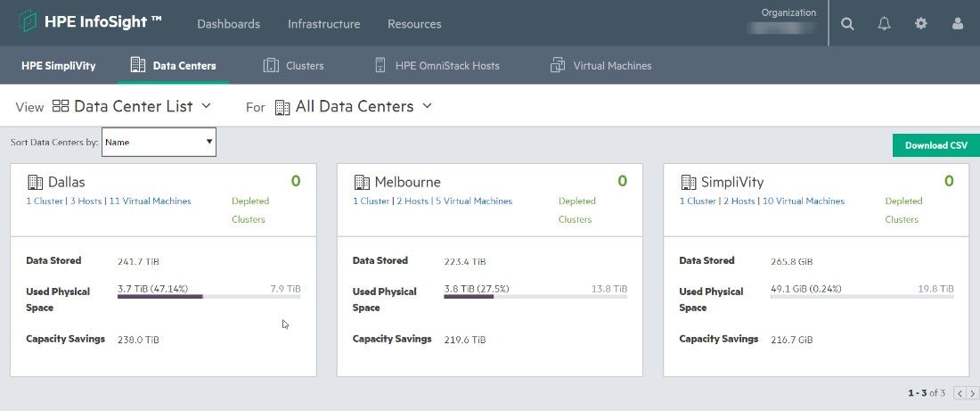Switch to the Clusters tab
The image size is (980, 411).
(294, 65)
